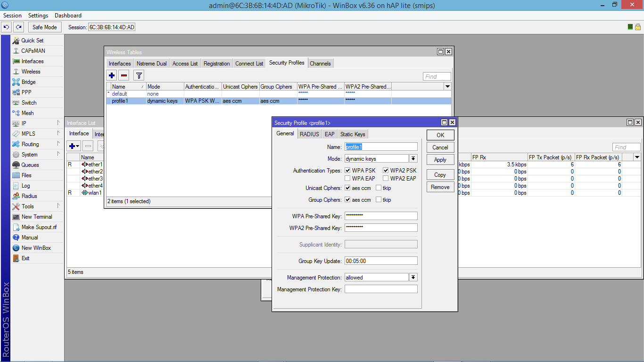Viewport: 644px width, 362px height.
Task: Open the Manual from the sidebar
Action: pyautogui.click(x=30, y=238)
